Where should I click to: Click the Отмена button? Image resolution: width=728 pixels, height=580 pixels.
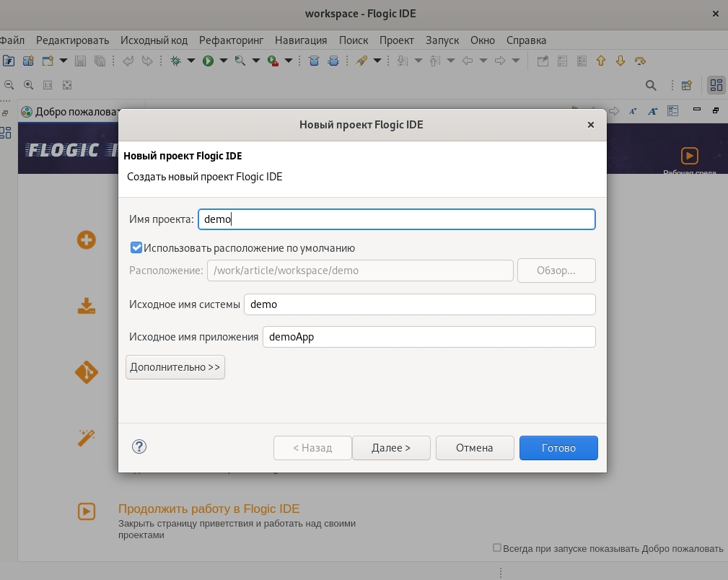[475, 448]
